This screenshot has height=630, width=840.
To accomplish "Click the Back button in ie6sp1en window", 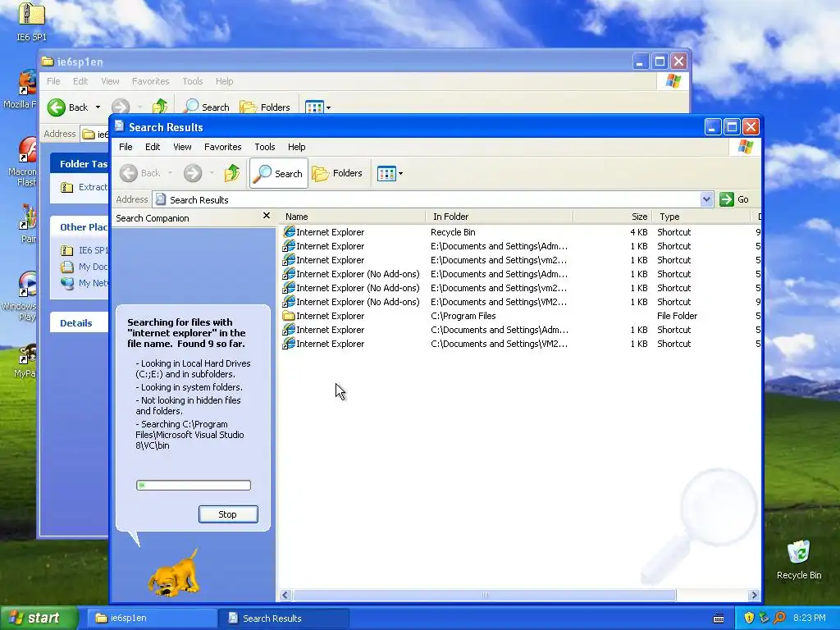I will point(67,107).
